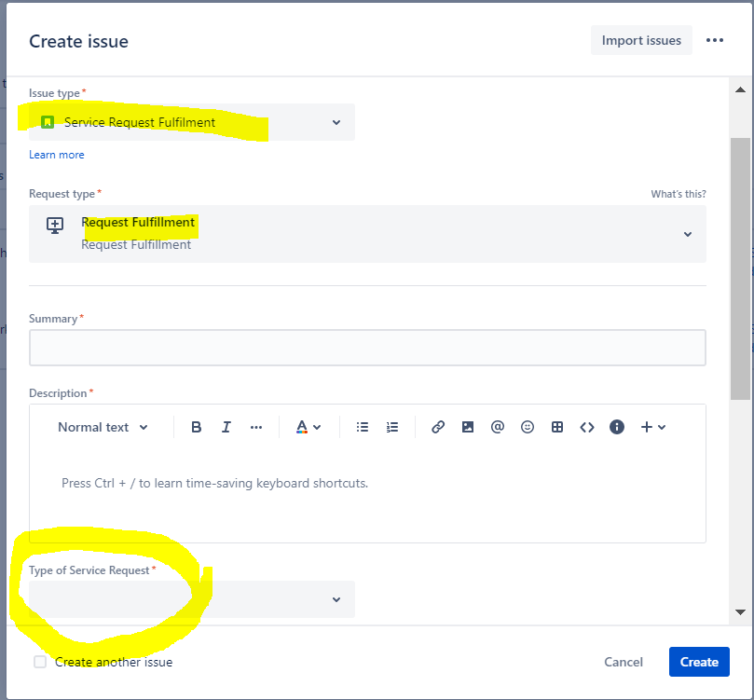754x700 pixels.
Task: Click the Request Fulfillment monitor icon
Action: click(55, 225)
